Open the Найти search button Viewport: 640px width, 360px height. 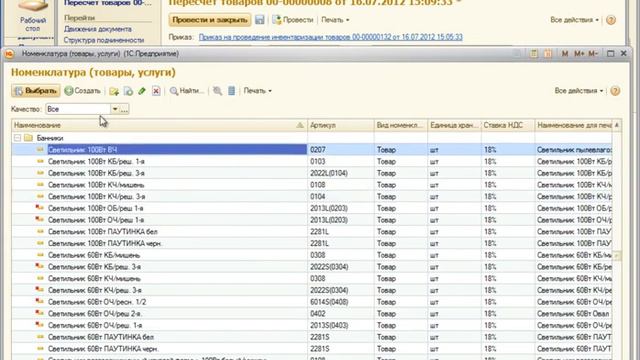point(187,91)
